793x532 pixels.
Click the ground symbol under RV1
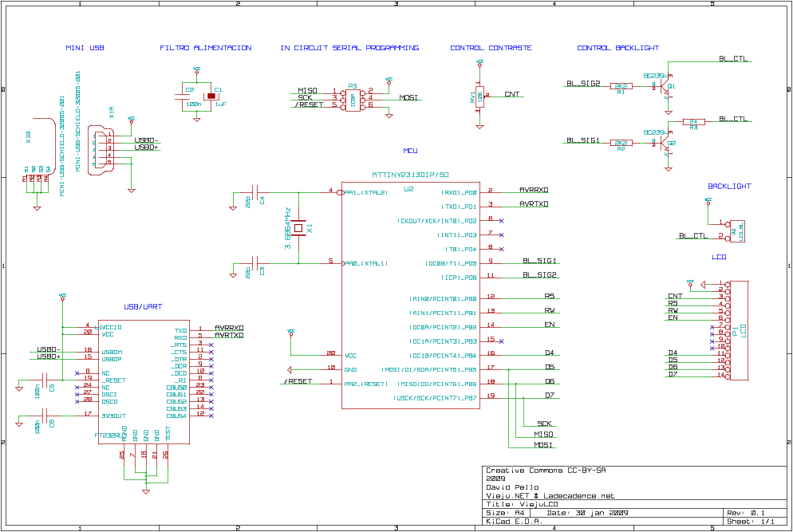click(479, 127)
